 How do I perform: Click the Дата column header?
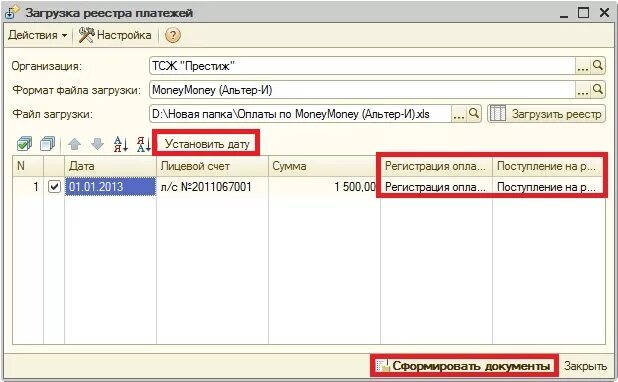110,166
